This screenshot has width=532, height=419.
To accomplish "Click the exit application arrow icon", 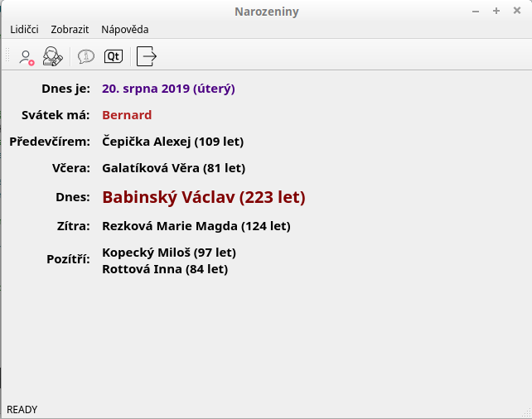I will click(146, 56).
